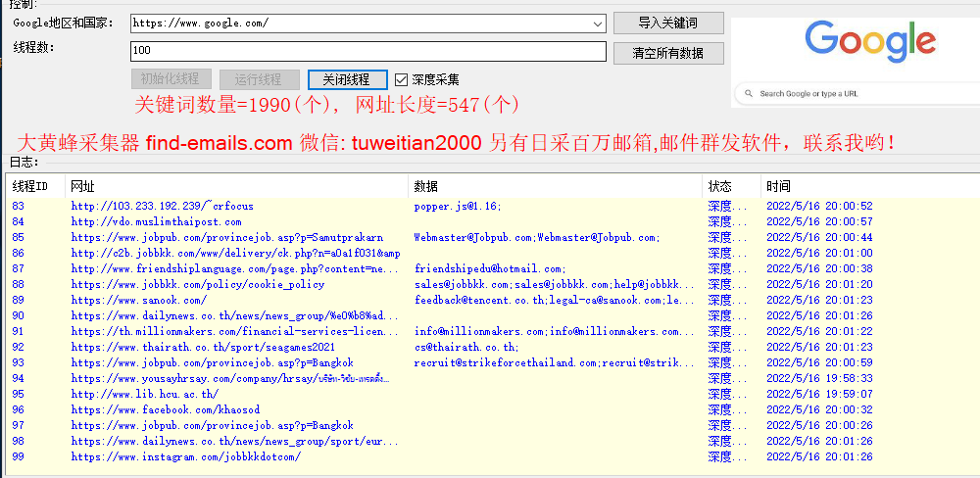The height and width of the screenshot is (478, 980).
Task: Click the 关键词数量=1990 status text
Action: coord(327,105)
